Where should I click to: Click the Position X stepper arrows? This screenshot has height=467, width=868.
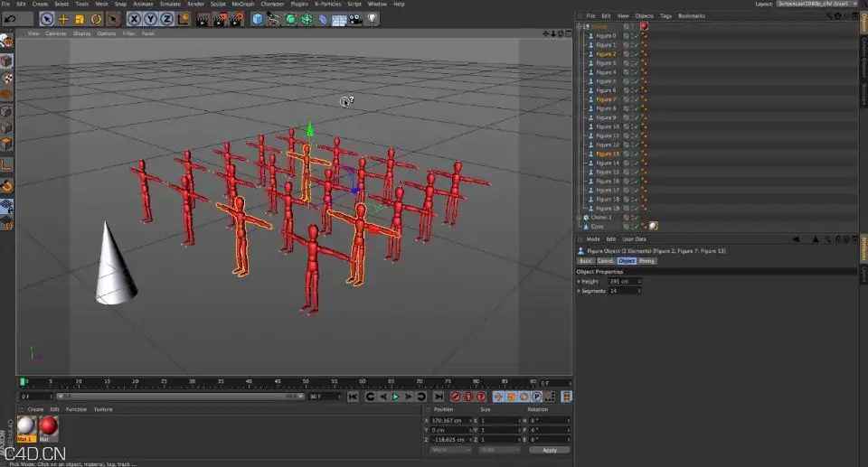pos(470,421)
